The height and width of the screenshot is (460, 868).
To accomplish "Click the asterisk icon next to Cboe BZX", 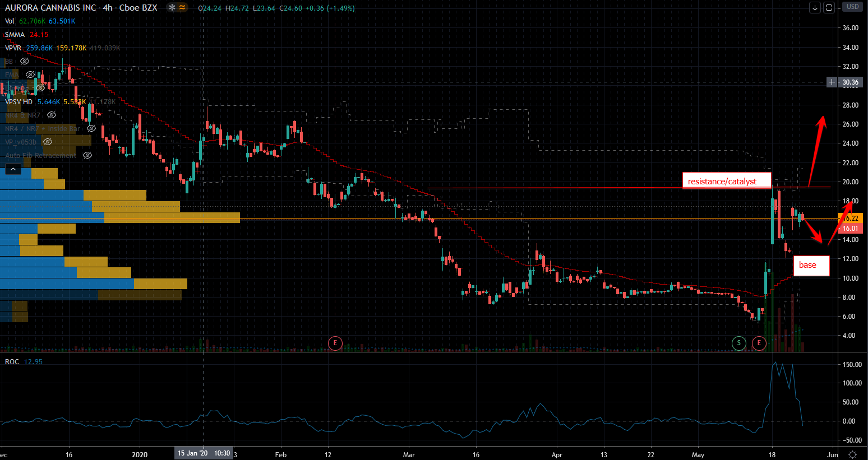I will (172, 8).
